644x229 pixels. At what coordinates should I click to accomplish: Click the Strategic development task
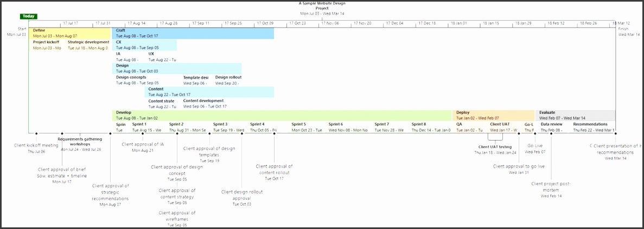(89, 45)
